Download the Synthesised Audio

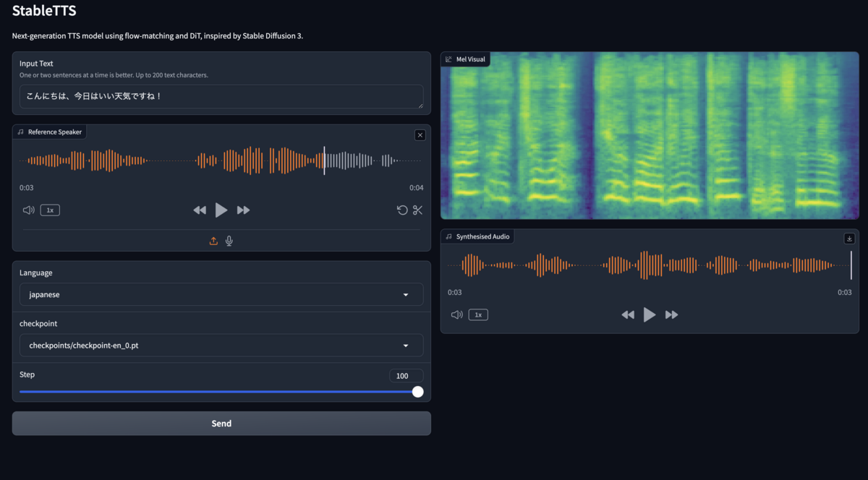[x=850, y=239]
